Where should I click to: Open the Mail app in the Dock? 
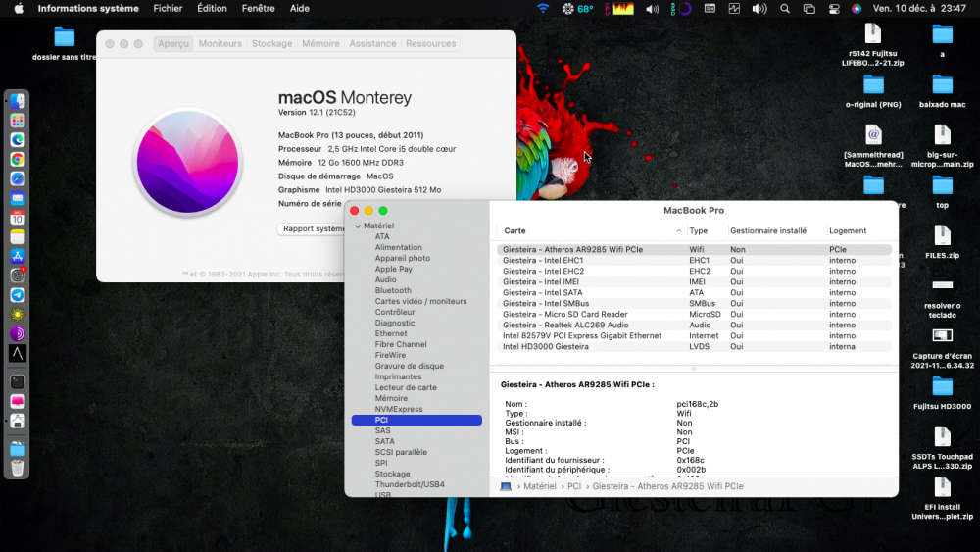pos(18,197)
